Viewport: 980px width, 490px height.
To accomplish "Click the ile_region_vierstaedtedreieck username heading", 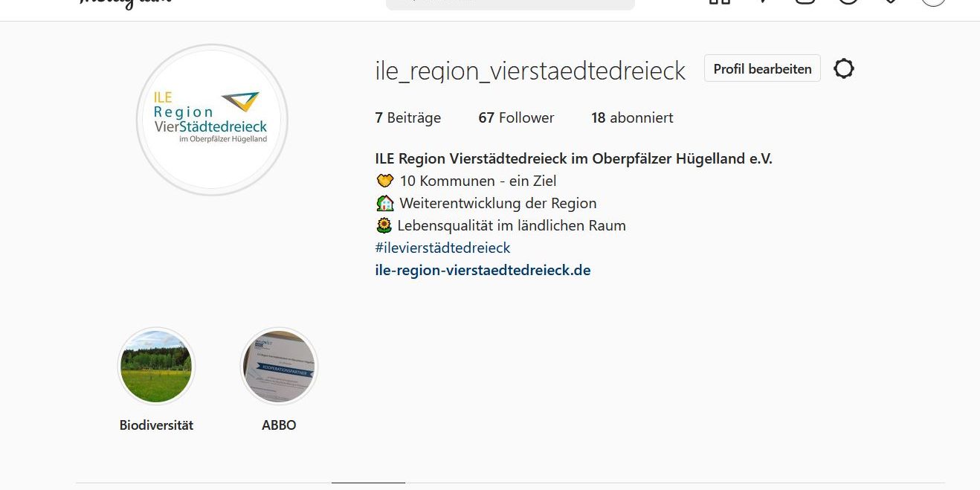I will click(x=530, y=71).
